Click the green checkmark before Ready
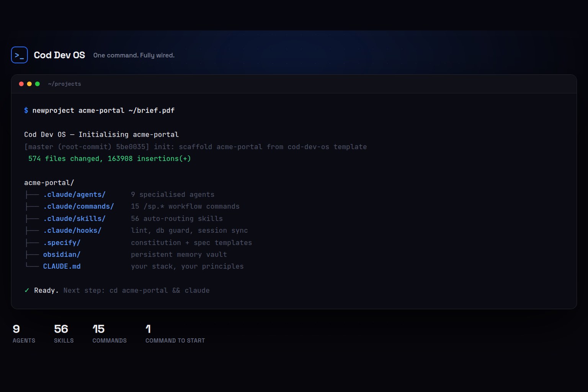The height and width of the screenshot is (392, 588). (x=27, y=290)
